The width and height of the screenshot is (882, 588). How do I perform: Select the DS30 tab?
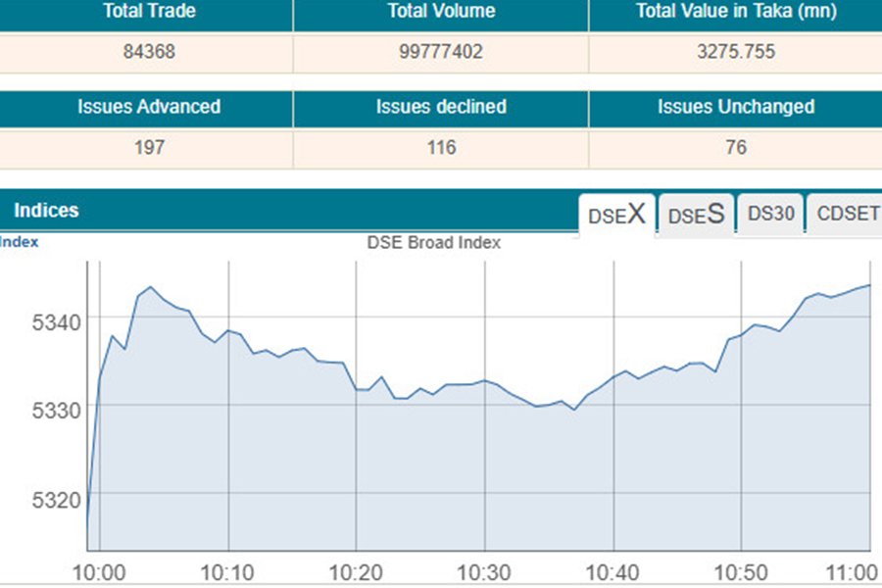770,214
